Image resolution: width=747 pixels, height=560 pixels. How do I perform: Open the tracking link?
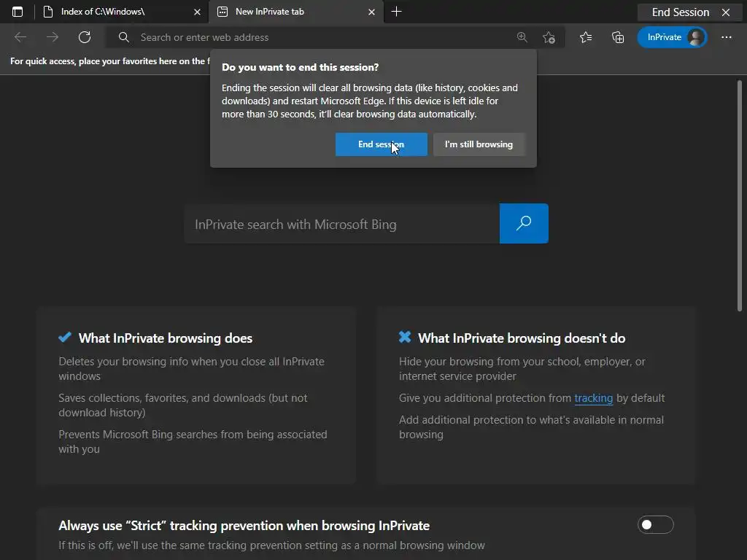(594, 398)
